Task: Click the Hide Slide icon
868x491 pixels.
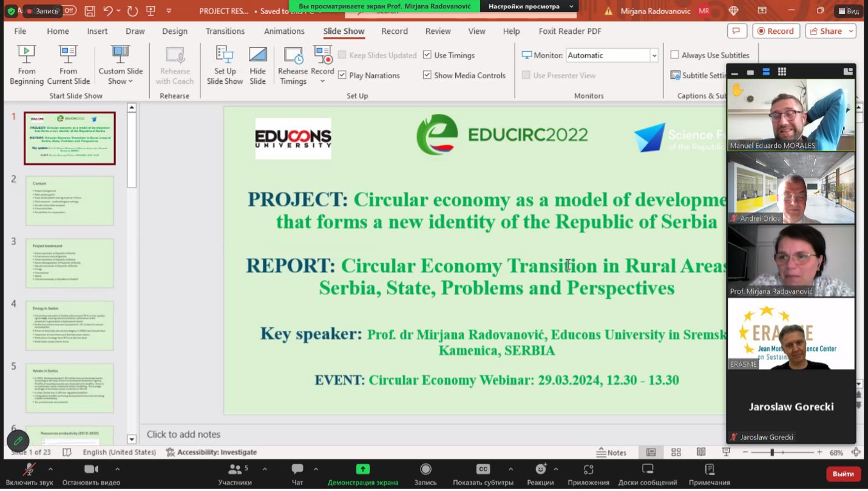Action: tap(258, 55)
